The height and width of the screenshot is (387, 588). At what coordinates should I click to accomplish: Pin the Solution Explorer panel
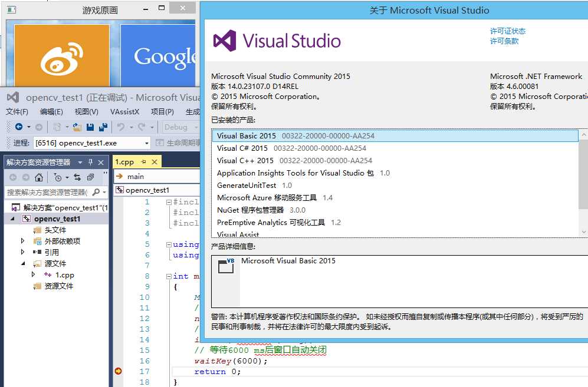click(90, 162)
